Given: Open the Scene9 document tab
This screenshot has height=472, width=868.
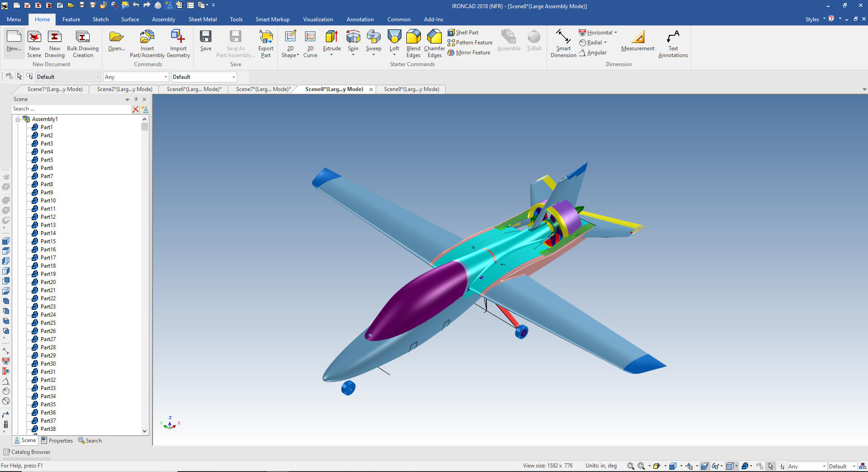Looking at the screenshot, I should point(411,89).
